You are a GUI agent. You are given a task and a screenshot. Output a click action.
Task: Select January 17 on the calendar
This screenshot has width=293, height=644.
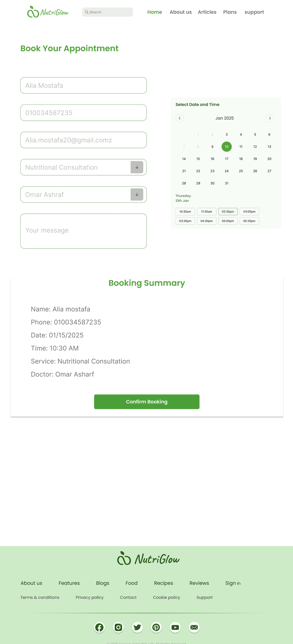[x=227, y=159]
